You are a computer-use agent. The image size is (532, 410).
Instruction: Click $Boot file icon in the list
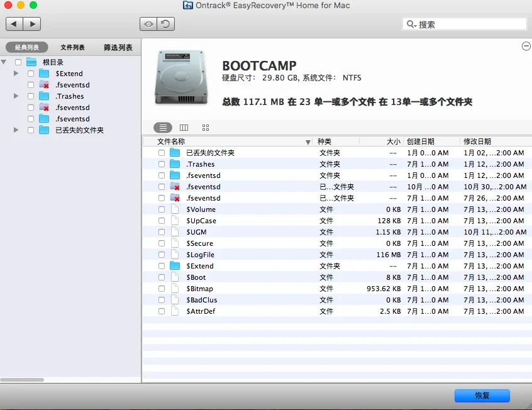pyautogui.click(x=175, y=277)
